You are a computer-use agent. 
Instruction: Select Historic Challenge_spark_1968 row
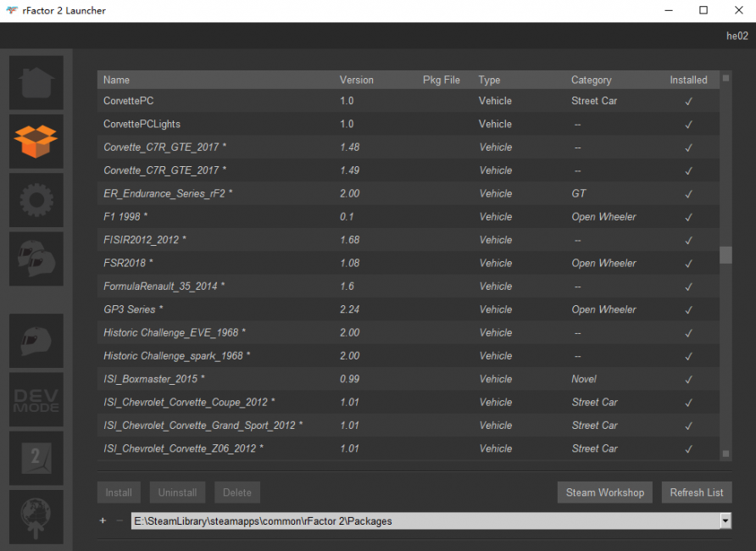409,356
